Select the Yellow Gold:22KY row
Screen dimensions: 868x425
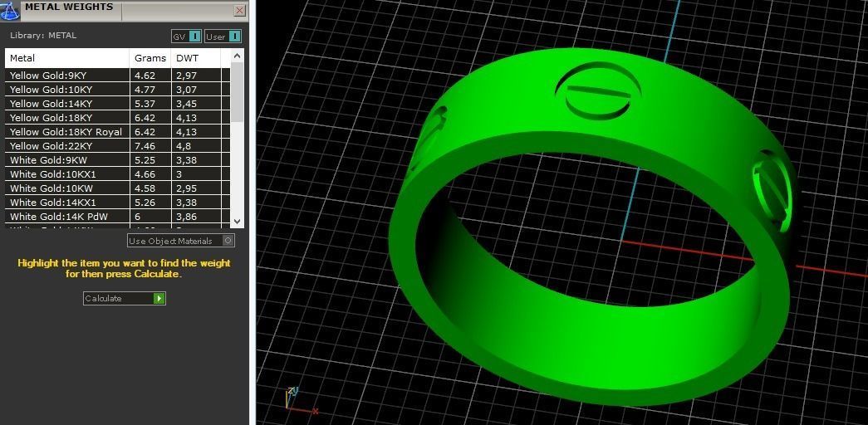(117, 146)
